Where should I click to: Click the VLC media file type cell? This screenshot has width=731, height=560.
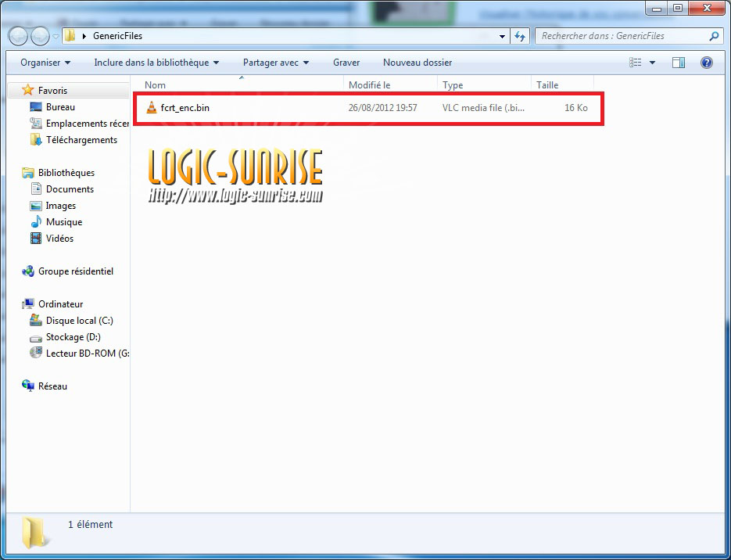pyautogui.click(x=483, y=108)
